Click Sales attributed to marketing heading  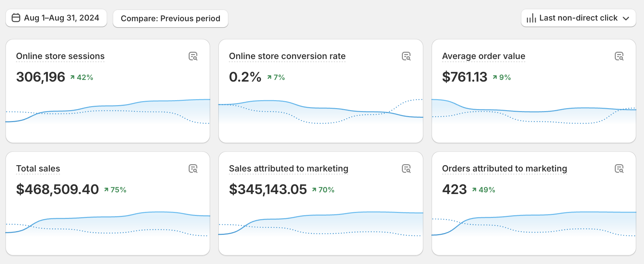pos(288,169)
